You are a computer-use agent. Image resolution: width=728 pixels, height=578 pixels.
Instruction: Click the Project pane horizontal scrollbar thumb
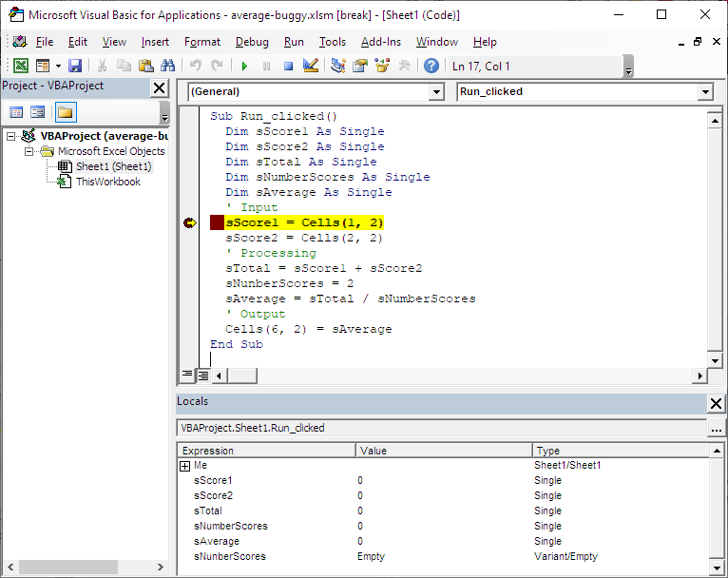point(68,567)
